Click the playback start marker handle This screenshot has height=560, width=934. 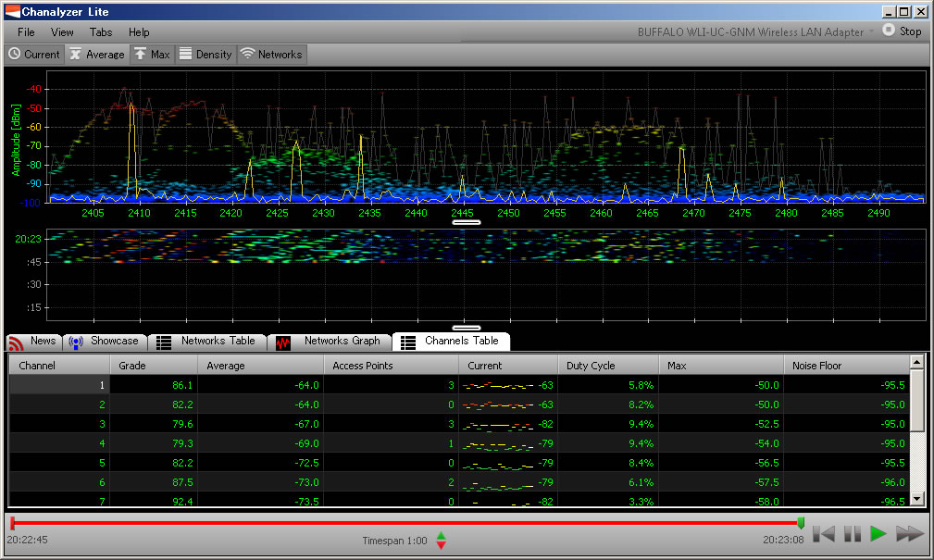[13, 523]
